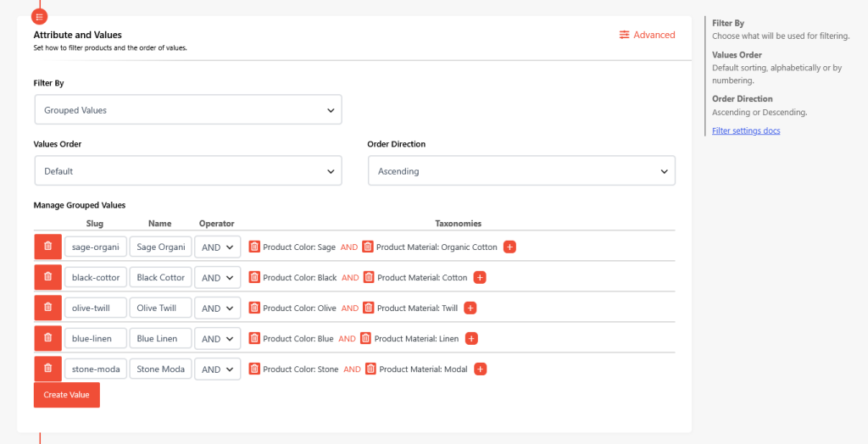Screen dimensions: 868x444
Task: Add taxonomy to Black Cotton row
Action: coord(480,277)
